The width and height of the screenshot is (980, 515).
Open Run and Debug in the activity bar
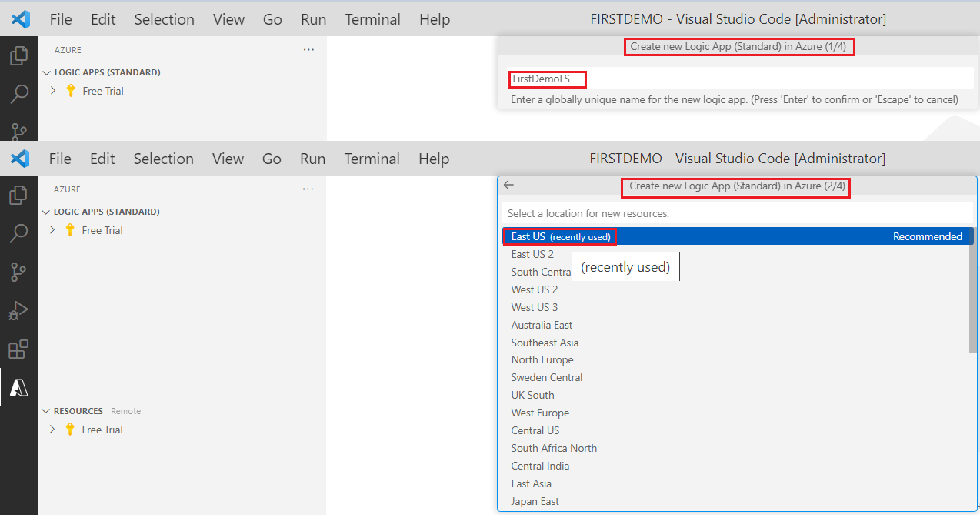coord(18,311)
